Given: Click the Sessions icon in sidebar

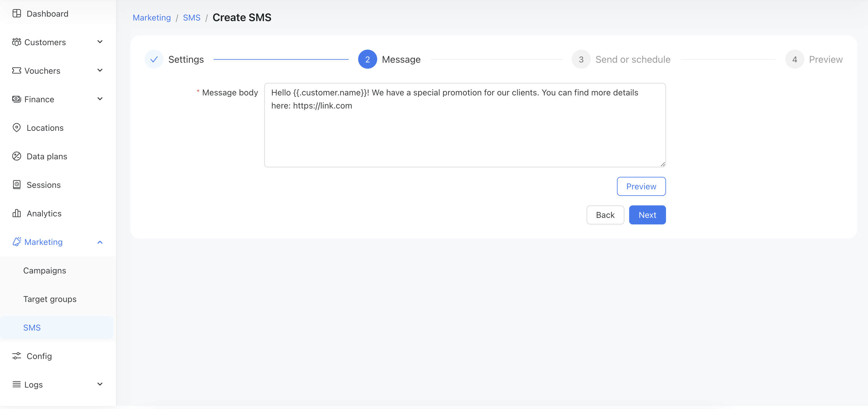Looking at the screenshot, I should 17,185.
